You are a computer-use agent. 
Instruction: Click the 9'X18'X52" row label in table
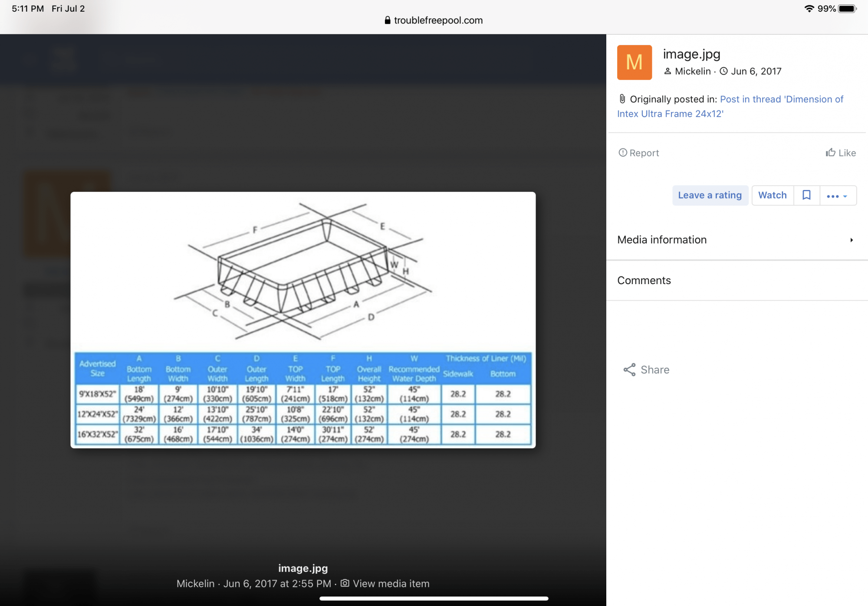[97, 394]
